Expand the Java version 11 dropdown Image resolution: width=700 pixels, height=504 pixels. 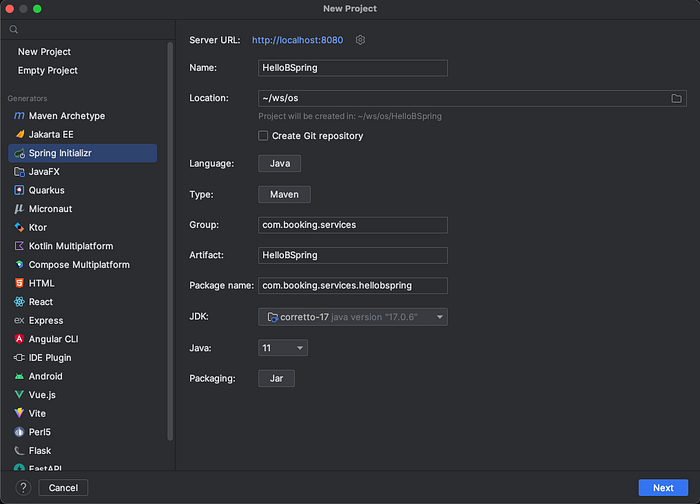tap(283, 348)
